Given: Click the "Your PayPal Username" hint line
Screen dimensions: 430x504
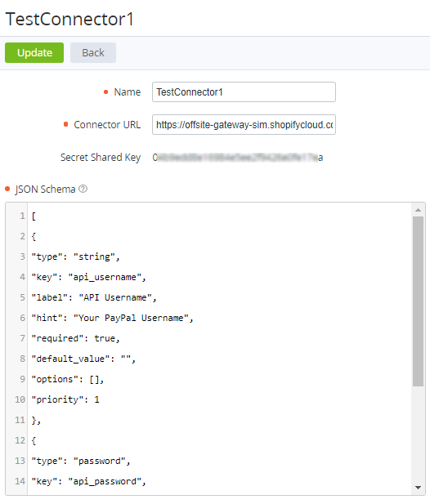Looking at the screenshot, I should tap(112, 318).
